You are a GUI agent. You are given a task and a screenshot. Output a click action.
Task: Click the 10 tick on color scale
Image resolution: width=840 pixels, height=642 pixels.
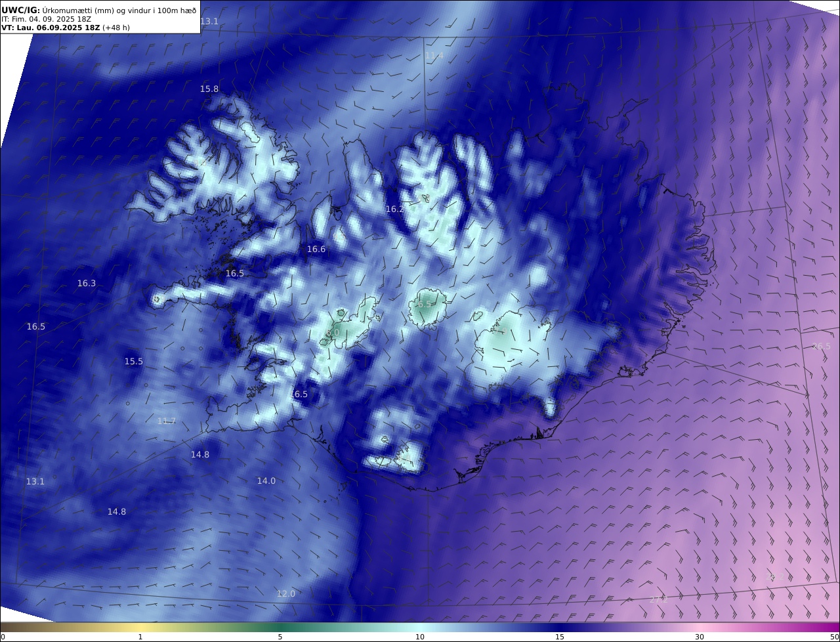point(420,637)
